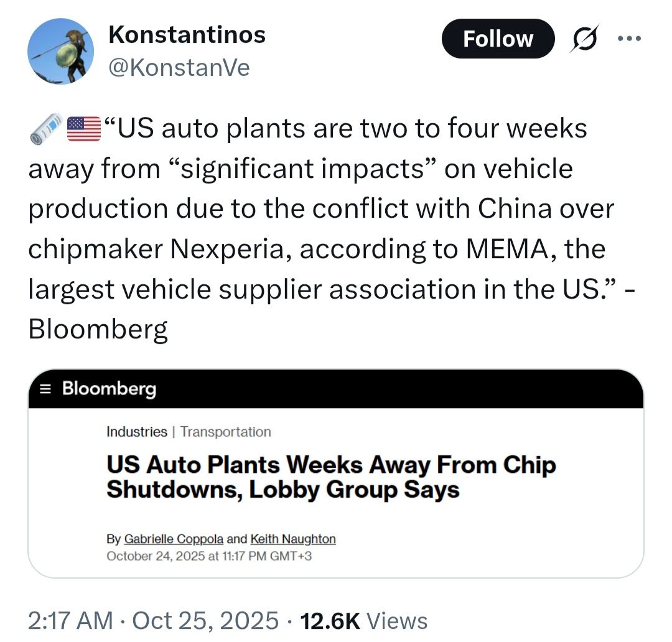Open the Konstantinos display name

pyautogui.click(x=187, y=34)
